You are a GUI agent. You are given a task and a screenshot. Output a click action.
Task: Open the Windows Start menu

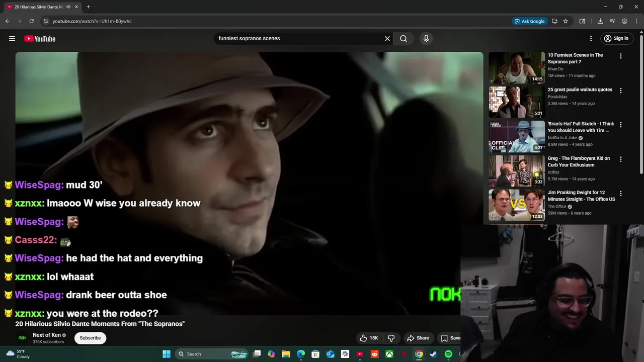(x=167, y=354)
